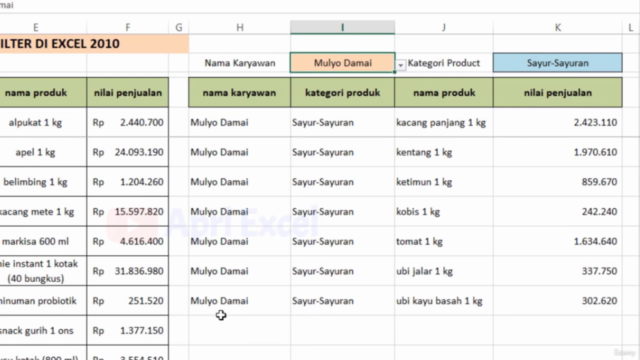Select the Rp 2.440.700 sales cell
The width and height of the screenshot is (640, 360).
pos(128,122)
